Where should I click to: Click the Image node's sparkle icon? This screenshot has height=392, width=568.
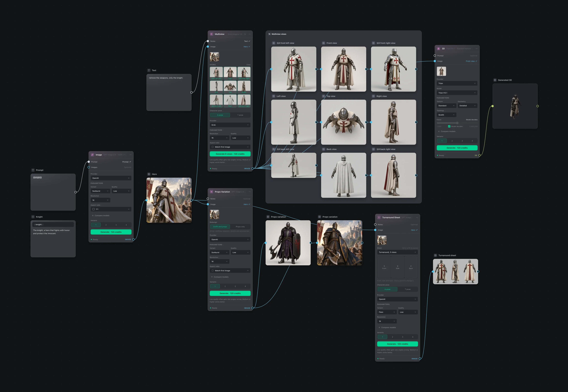92,155
